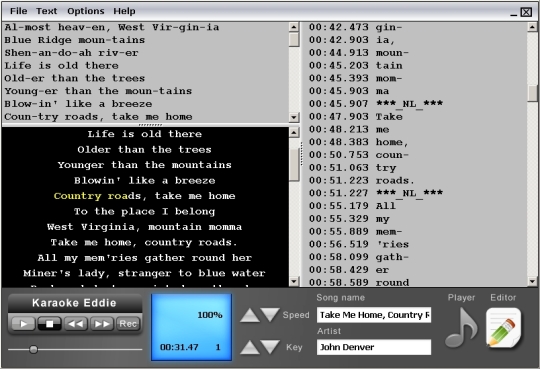
Task: Open the Options menu
Action: click(x=86, y=11)
